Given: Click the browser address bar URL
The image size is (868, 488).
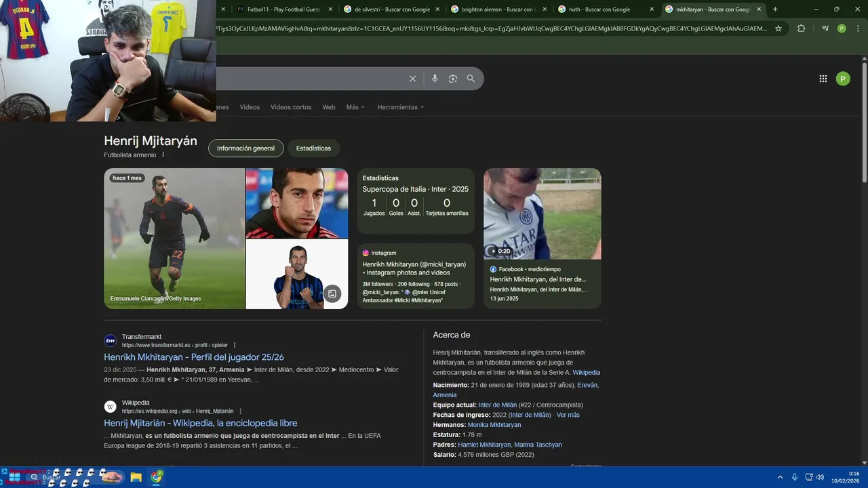Looking at the screenshot, I should (x=492, y=28).
